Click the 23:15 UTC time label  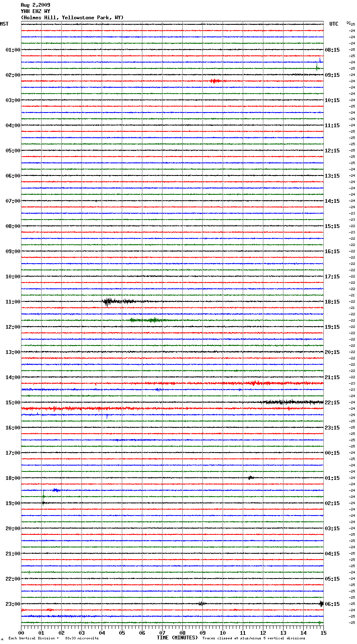[332, 428]
